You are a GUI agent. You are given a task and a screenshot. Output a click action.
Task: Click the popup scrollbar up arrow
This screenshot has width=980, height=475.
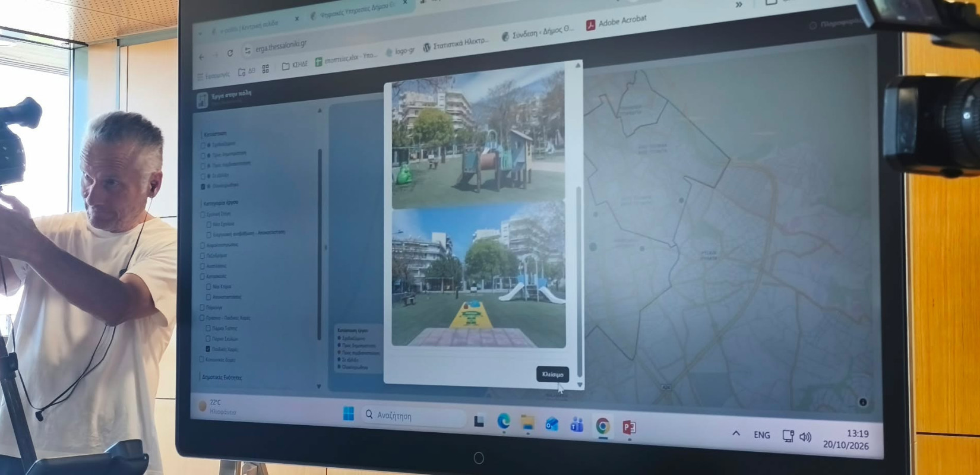coord(578,65)
